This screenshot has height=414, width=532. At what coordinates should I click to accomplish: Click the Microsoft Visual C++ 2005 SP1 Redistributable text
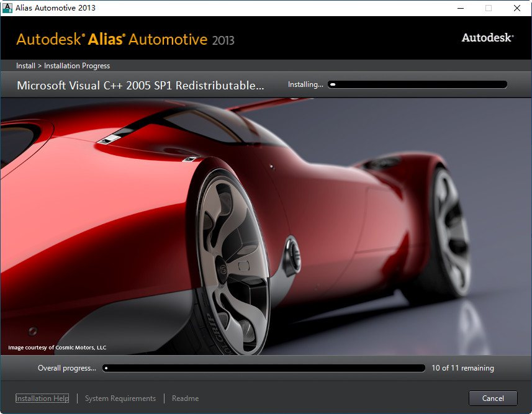coord(140,86)
